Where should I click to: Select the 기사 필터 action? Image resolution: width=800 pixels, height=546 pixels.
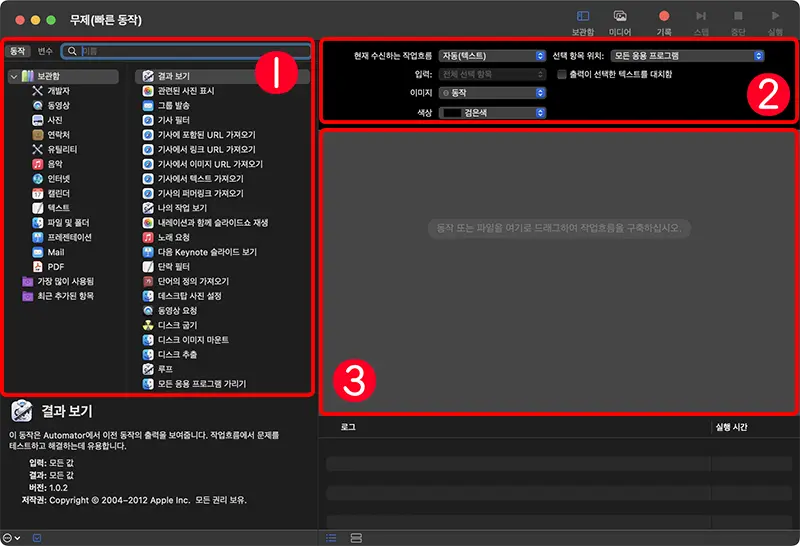pyautogui.click(x=166, y=120)
